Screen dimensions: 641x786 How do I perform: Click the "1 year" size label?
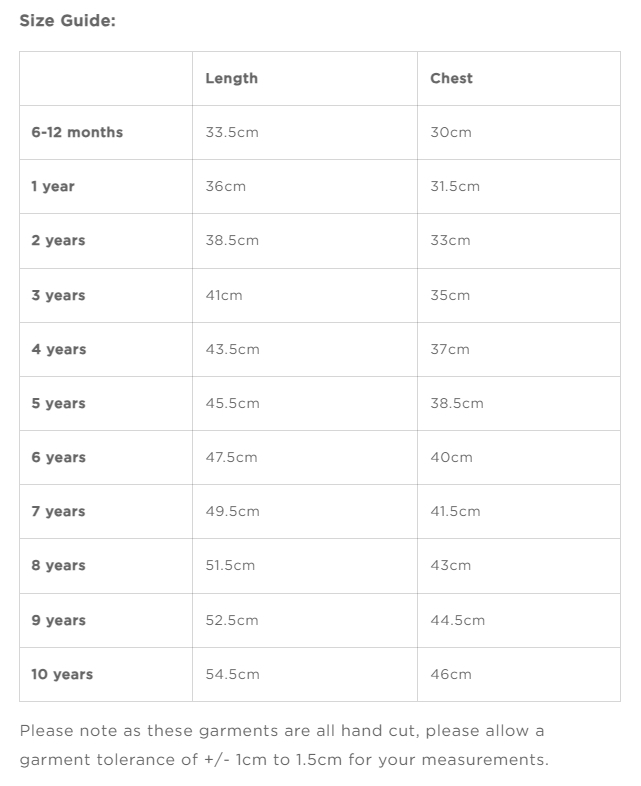pos(53,186)
